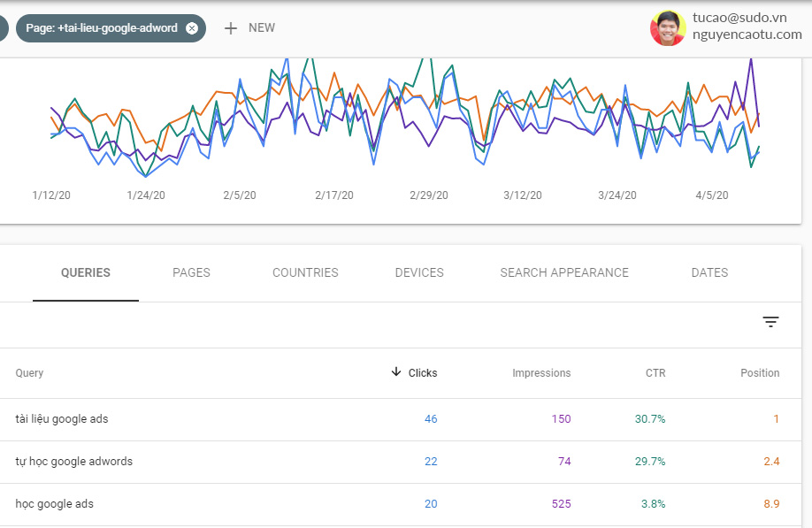Open the filter options with the funnel icon

pyautogui.click(x=770, y=322)
